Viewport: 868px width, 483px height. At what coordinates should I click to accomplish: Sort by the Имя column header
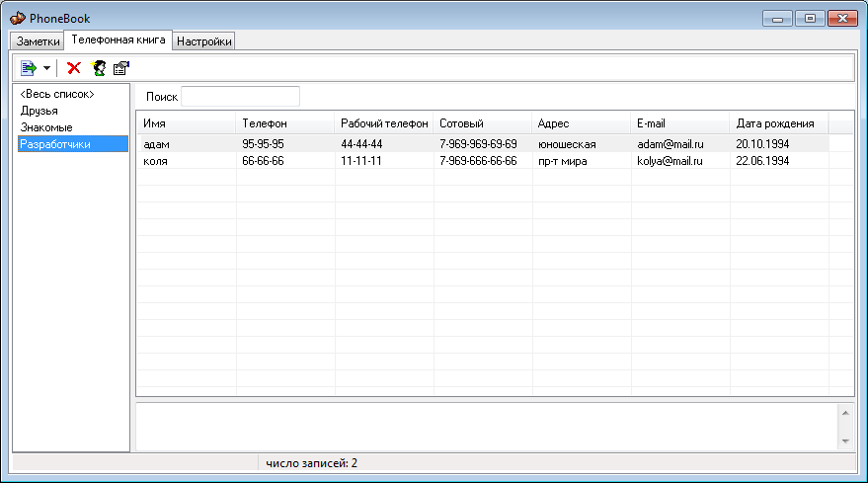click(x=187, y=122)
